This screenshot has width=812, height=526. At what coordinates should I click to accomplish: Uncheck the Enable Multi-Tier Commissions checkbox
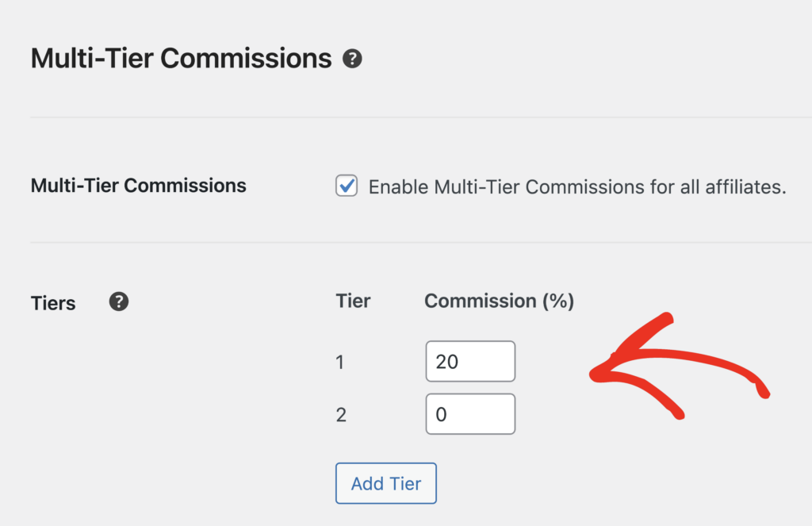347,186
